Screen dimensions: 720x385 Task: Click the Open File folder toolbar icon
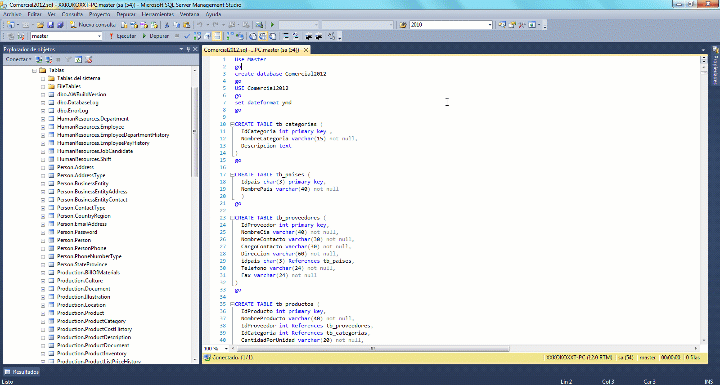tap(40, 25)
